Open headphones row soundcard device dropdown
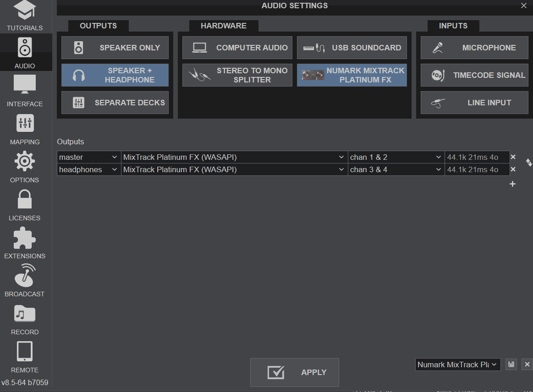This screenshot has height=392, width=533. coord(235,169)
